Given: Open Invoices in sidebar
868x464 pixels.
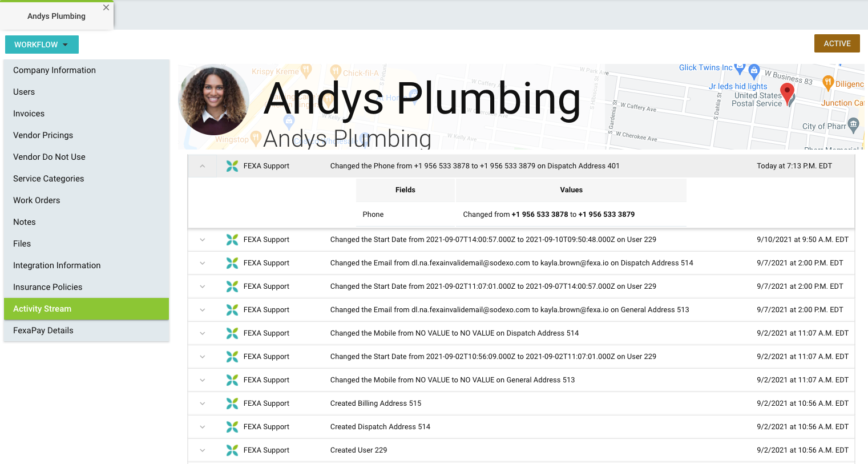Looking at the screenshot, I should click(86, 114).
